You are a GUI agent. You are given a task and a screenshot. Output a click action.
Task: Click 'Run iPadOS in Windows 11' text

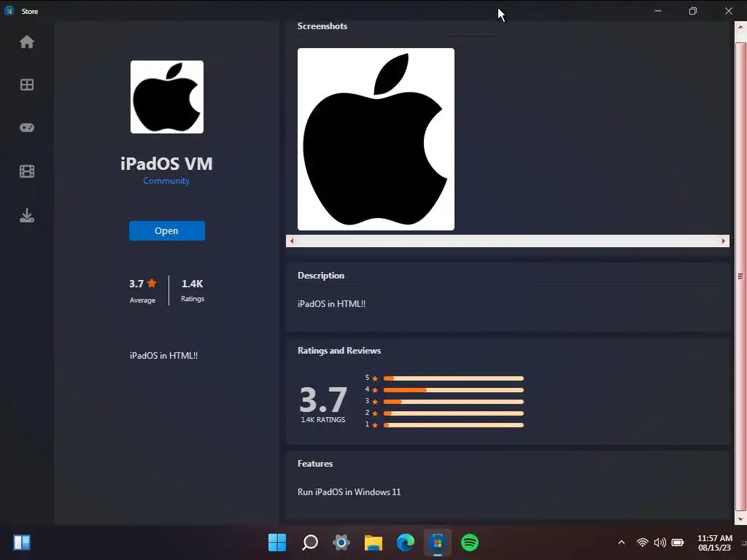click(x=349, y=492)
